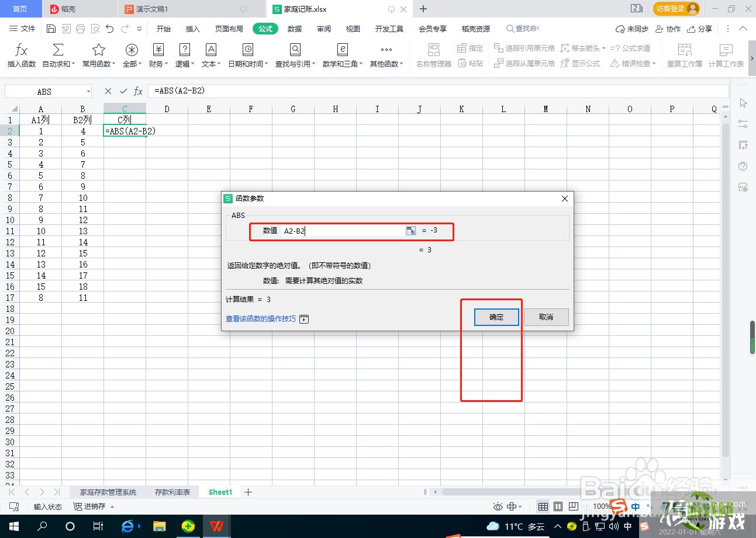Switch to normal grid view icon
This screenshot has width=756, height=538.
point(543,506)
